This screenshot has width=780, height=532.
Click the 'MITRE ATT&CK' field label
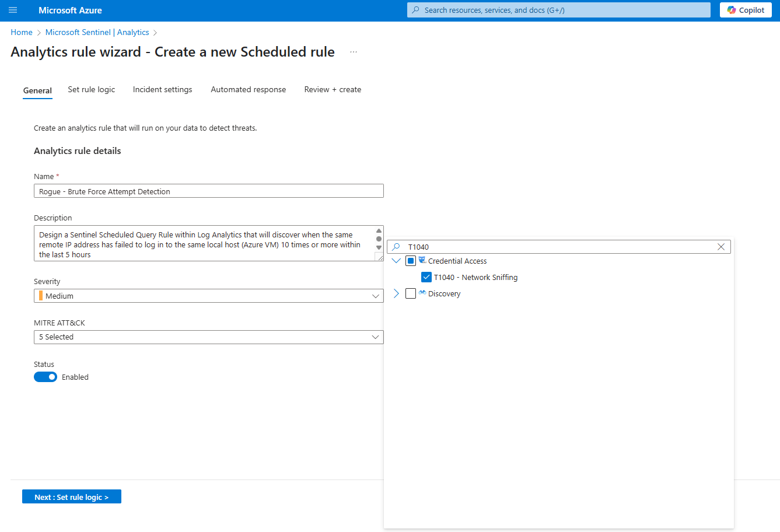pyautogui.click(x=60, y=323)
